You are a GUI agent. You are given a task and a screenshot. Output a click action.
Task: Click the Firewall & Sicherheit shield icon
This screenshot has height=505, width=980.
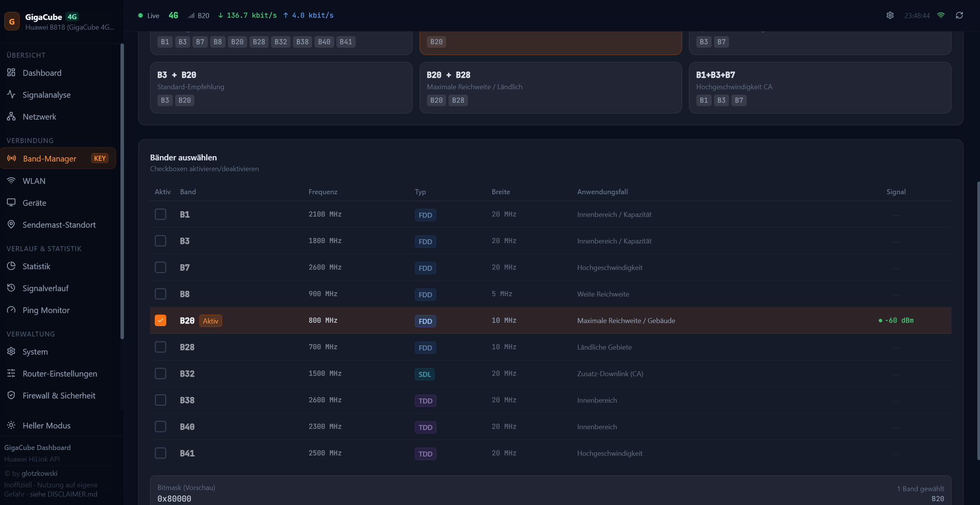coord(11,395)
